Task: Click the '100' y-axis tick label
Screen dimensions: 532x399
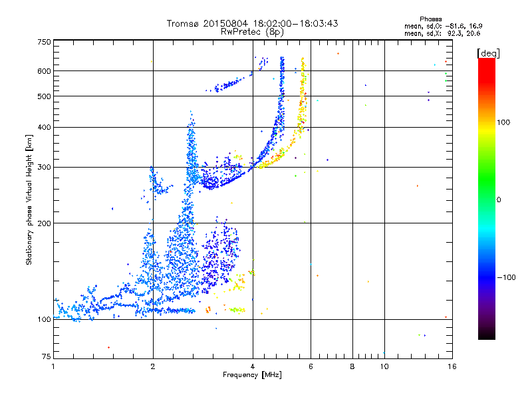Action: 45,320
